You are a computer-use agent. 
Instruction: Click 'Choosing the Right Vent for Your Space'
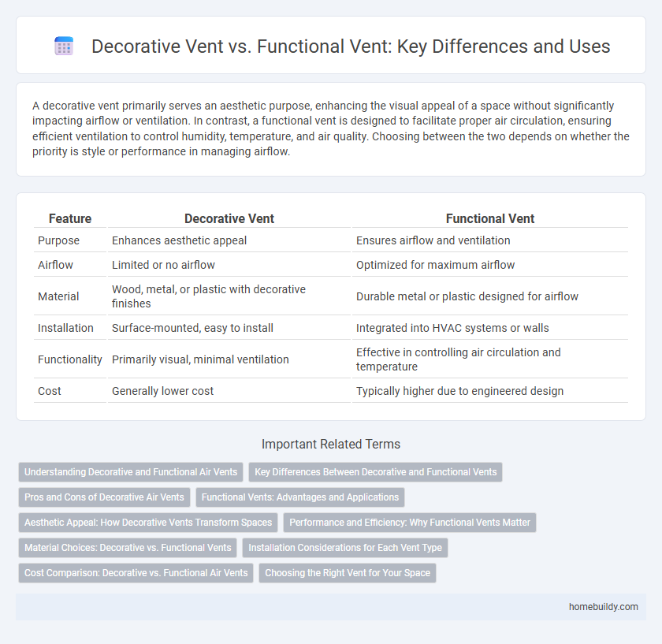(348, 573)
